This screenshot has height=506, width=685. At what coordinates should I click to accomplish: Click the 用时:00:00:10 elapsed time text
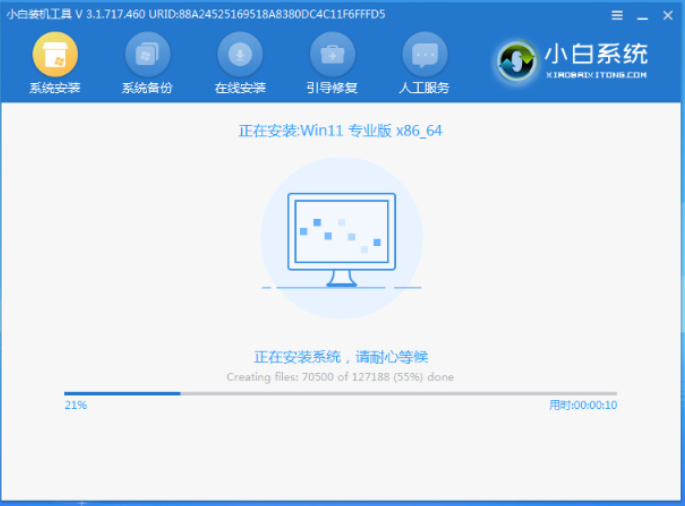tap(583, 405)
